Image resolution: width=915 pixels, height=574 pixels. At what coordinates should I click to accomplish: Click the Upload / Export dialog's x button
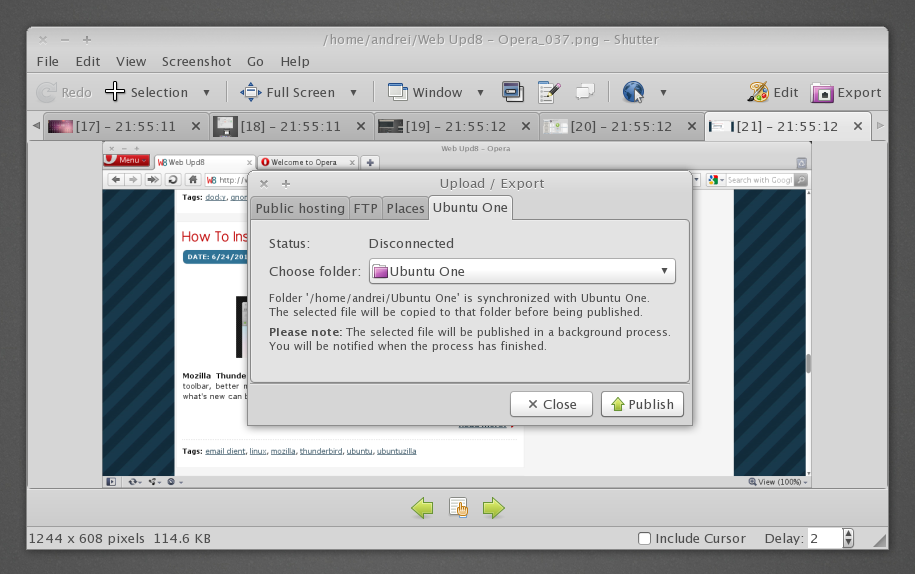point(264,184)
